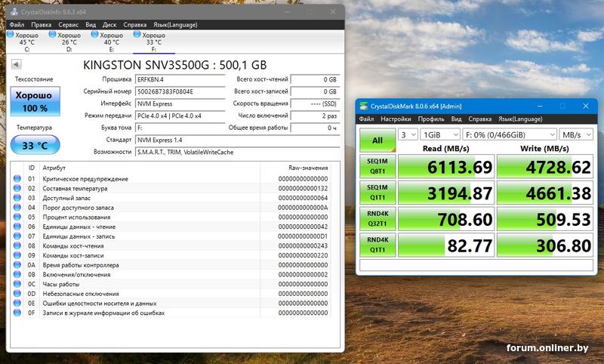
Task: Open unit dropdown showing MB/s
Action: pyautogui.click(x=576, y=135)
